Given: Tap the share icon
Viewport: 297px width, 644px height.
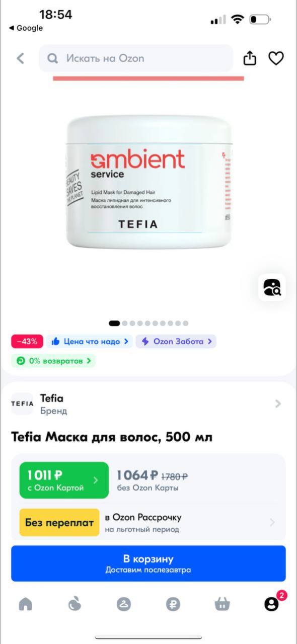Looking at the screenshot, I should [250, 58].
